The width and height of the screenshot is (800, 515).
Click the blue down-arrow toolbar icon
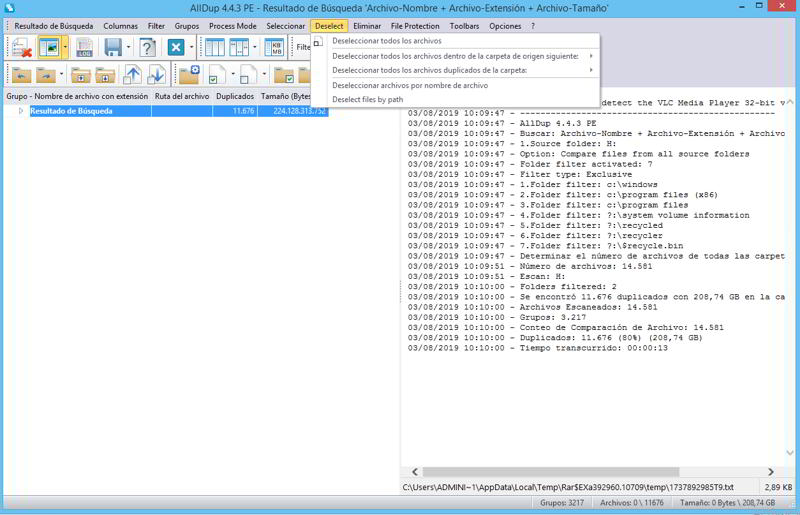pos(156,75)
